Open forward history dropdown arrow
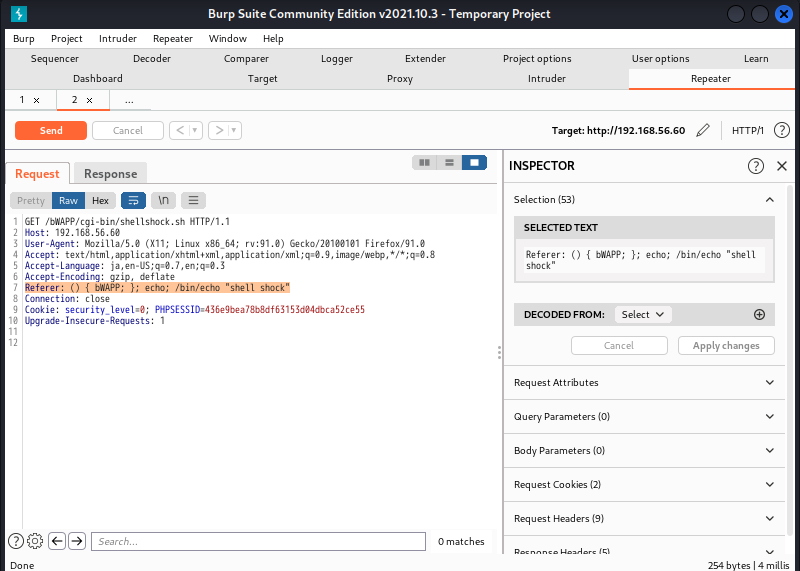 point(234,131)
